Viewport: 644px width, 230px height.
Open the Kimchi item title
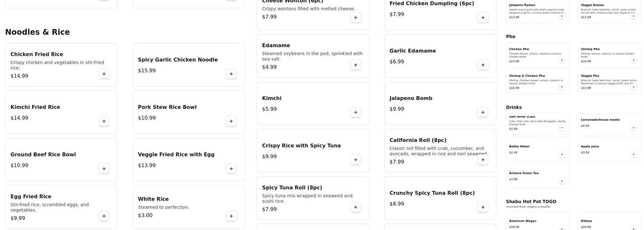coord(272,98)
